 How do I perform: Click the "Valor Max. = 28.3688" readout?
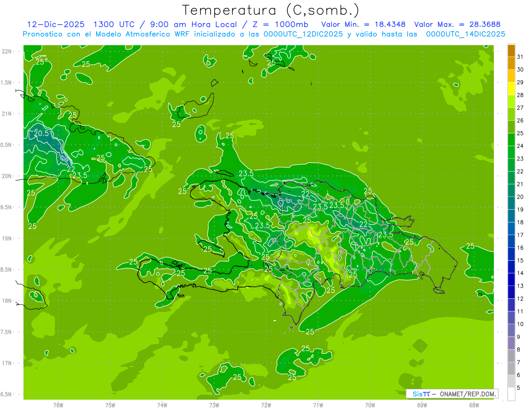pyautogui.click(x=457, y=24)
